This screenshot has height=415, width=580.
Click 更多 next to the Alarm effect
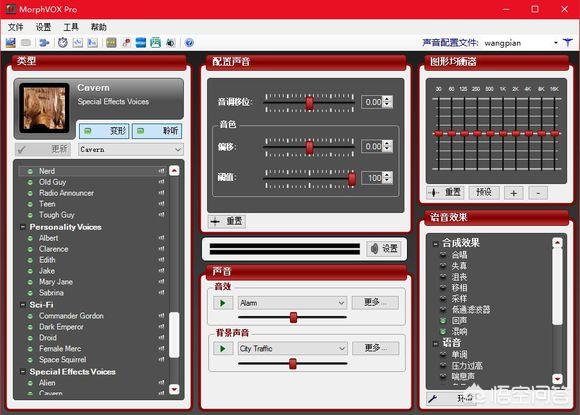click(x=375, y=303)
